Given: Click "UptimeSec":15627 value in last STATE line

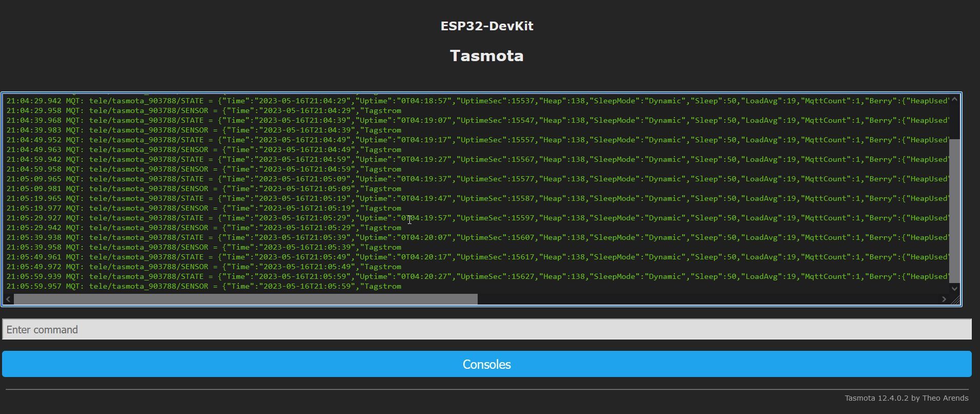Looking at the screenshot, I should (495, 276).
